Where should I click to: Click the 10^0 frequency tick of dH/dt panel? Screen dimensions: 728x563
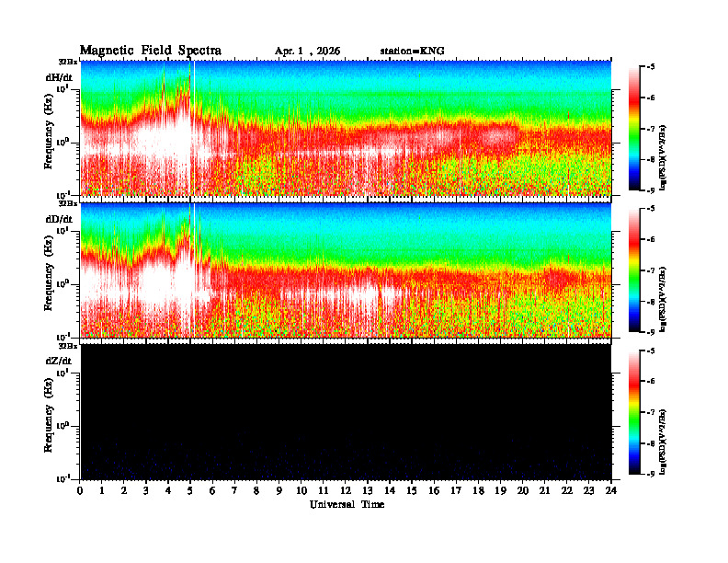(x=63, y=142)
